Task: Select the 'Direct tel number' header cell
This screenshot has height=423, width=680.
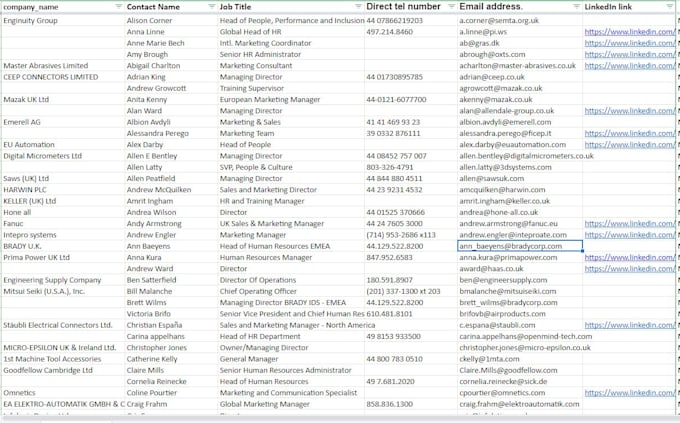Action: [x=411, y=7]
